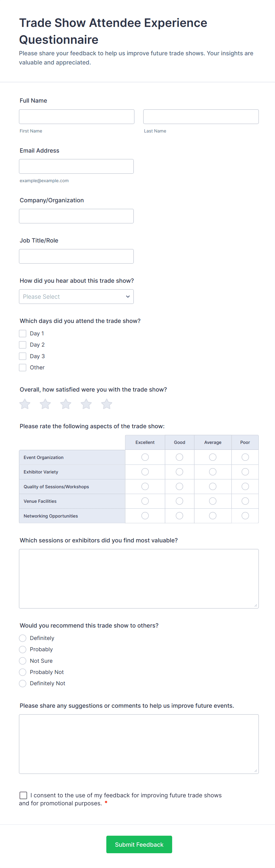This screenshot has width=275, height=868.
Task: Open the 'How did you hear' dropdown
Action: pos(76,297)
